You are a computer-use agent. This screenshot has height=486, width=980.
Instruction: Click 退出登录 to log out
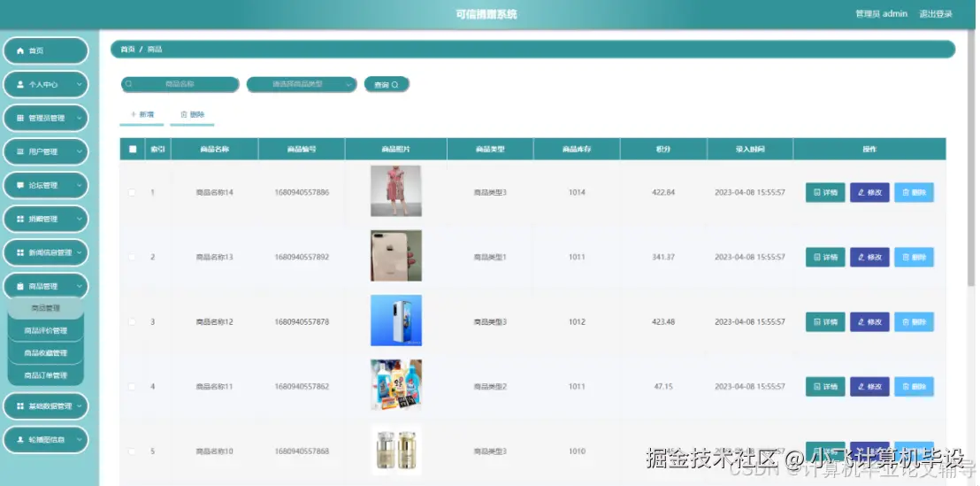[x=935, y=14]
